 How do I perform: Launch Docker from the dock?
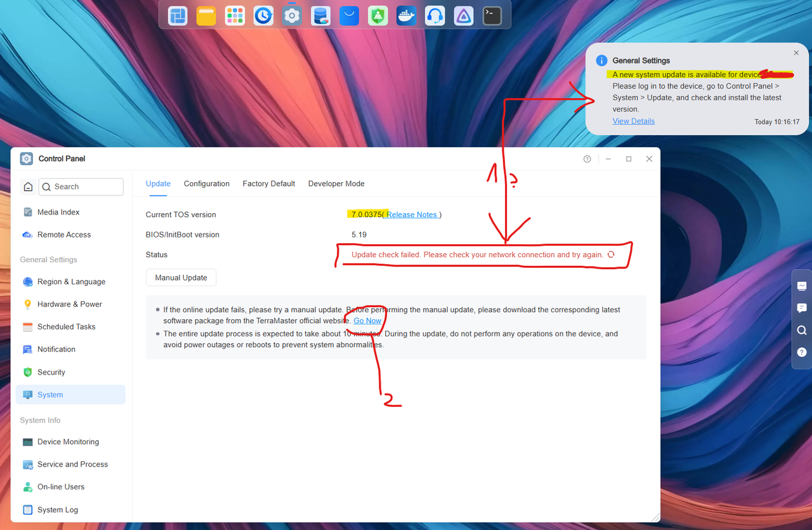tap(406, 16)
